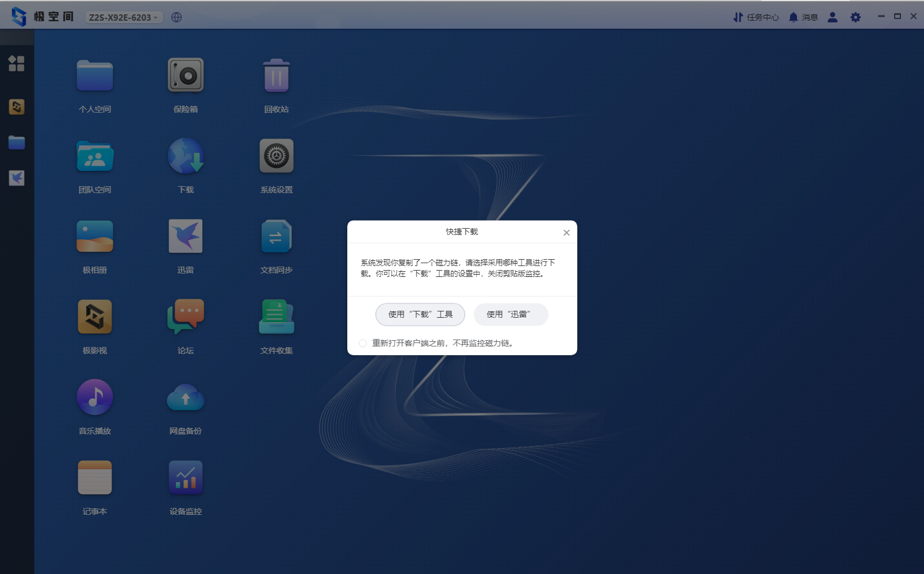Image resolution: width=924 pixels, height=574 pixels.
Task: Click the 使用"迅雷" button
Action: tap(511, 314)
